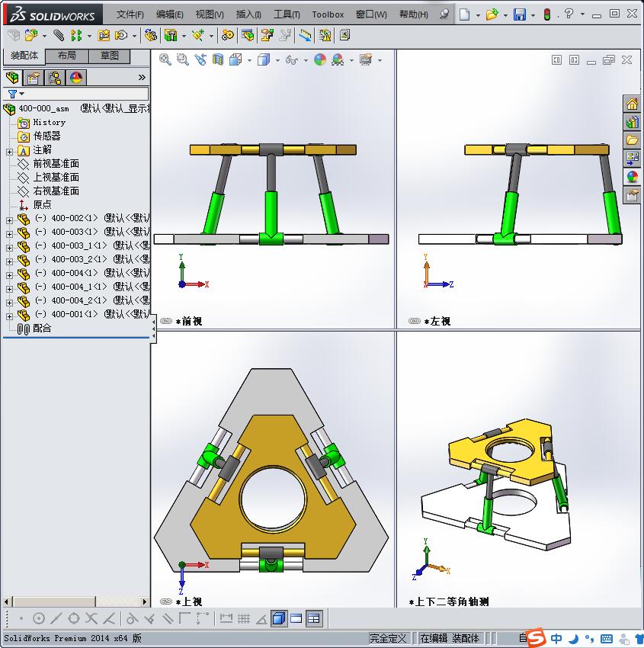Open the View Settings dropdown arrow

coord(380,60)
